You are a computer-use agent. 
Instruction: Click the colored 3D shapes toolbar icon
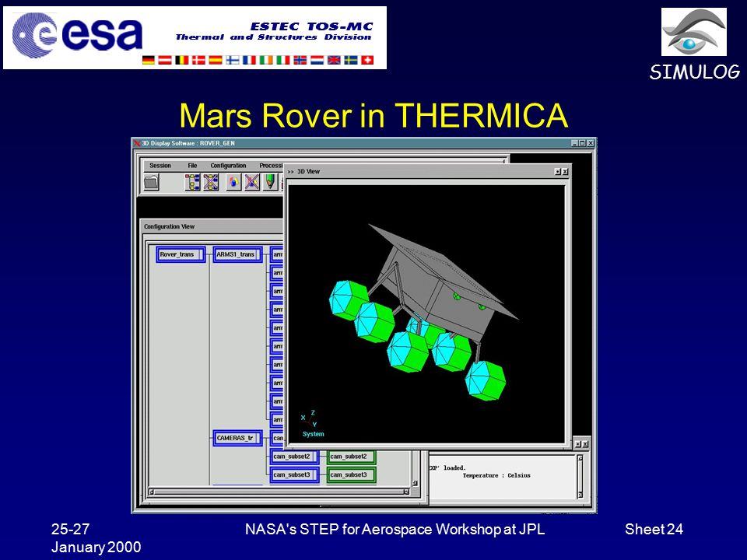click(x=233, y=182)
